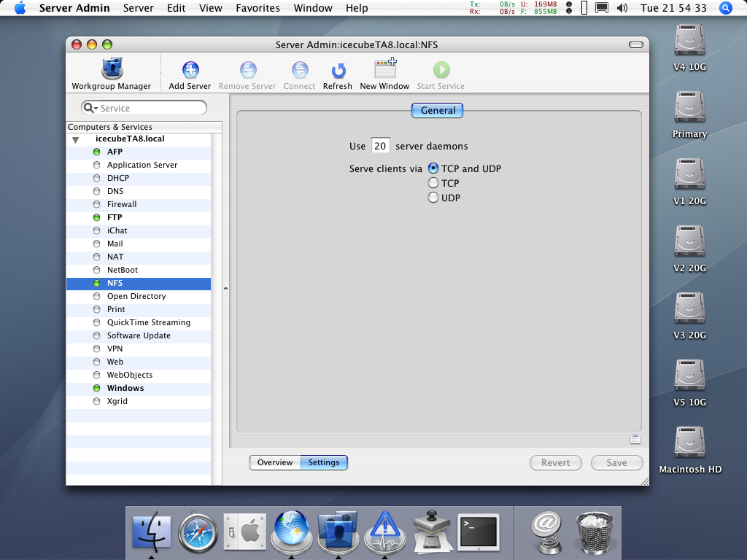The width and height of the screenshot is (747, 560).
Task: Switch to the Settings tab
Action: pyautogui.click(x=324, y=462)
